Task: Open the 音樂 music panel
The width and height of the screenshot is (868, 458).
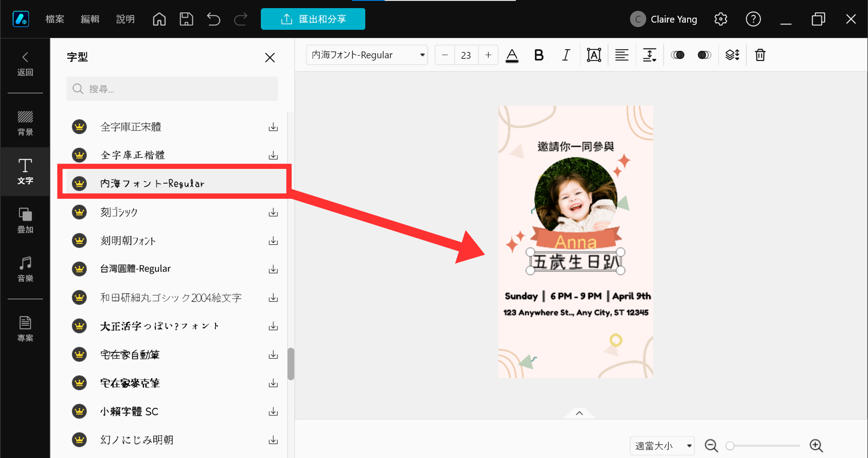Action: click(x=25, y=269)
